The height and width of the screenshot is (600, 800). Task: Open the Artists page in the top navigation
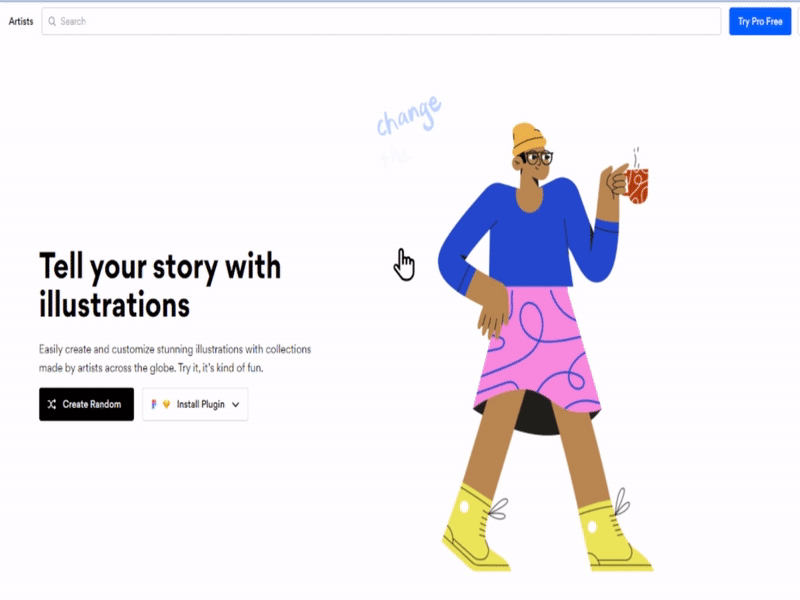click(x=21, y=21)
